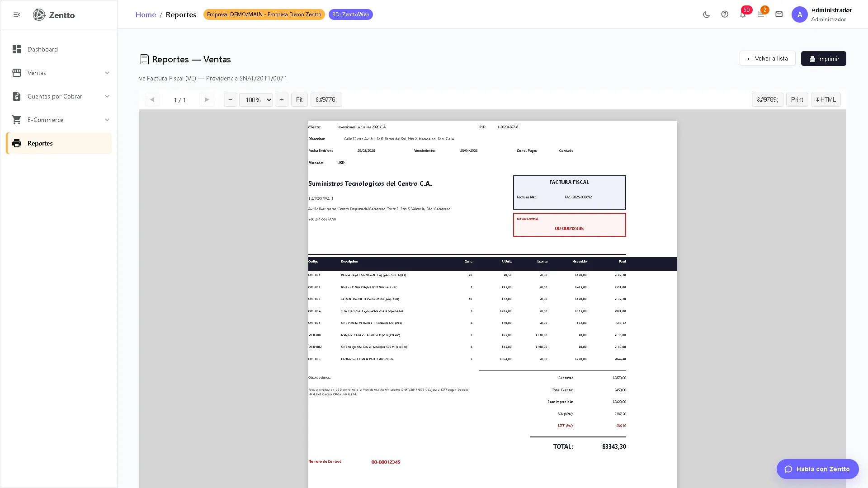
Task: Click invoice number FAC-2026-003892
Action: pyautogui.click(x=578, y=197)
